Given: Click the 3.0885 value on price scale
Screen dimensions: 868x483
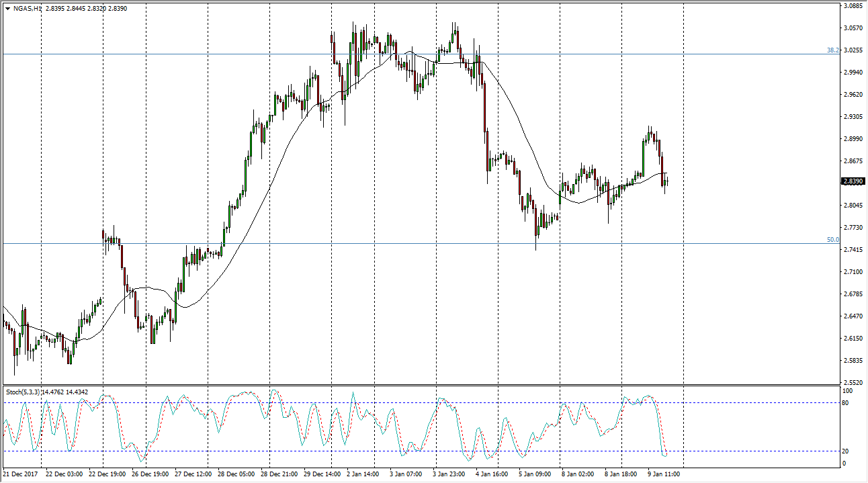Looking at the screenshot, I should [854, 6].
